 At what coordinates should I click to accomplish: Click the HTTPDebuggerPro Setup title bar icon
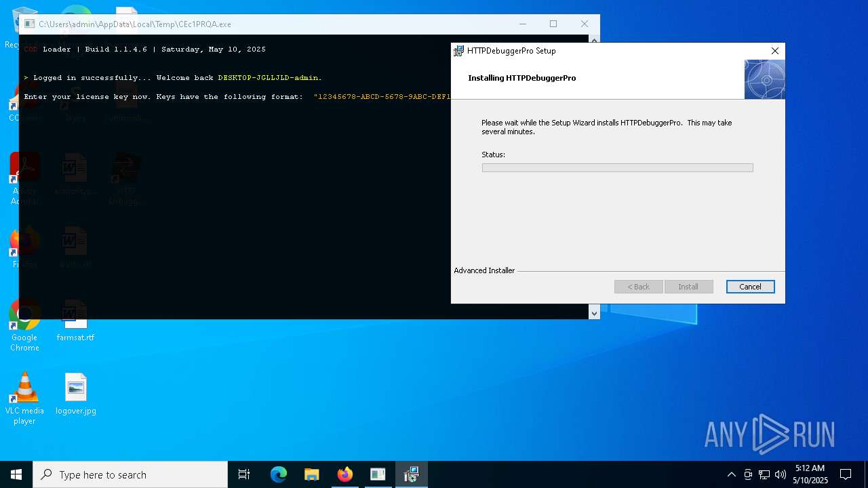459,51
